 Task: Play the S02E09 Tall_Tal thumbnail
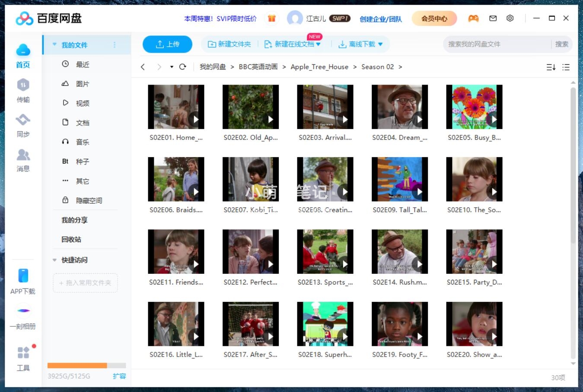click(399, 179)
